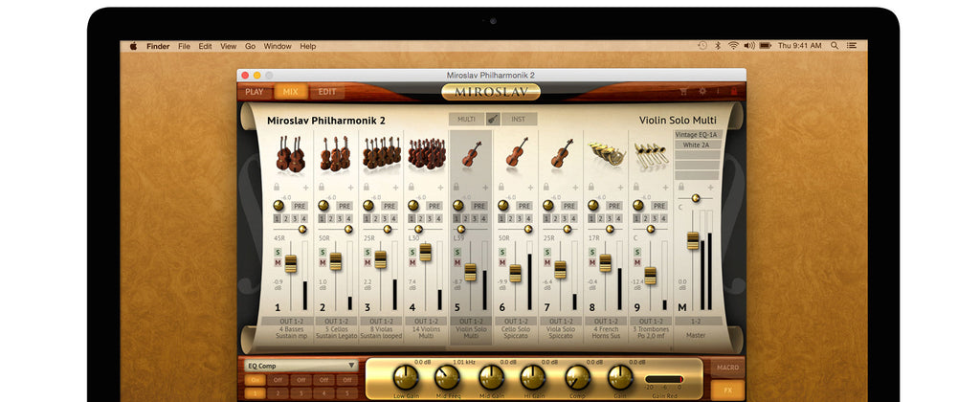Viewport: 980px width, 402px height.
Task: Click the trombones instrument icon on channel 9
Action: pos(650,153)
